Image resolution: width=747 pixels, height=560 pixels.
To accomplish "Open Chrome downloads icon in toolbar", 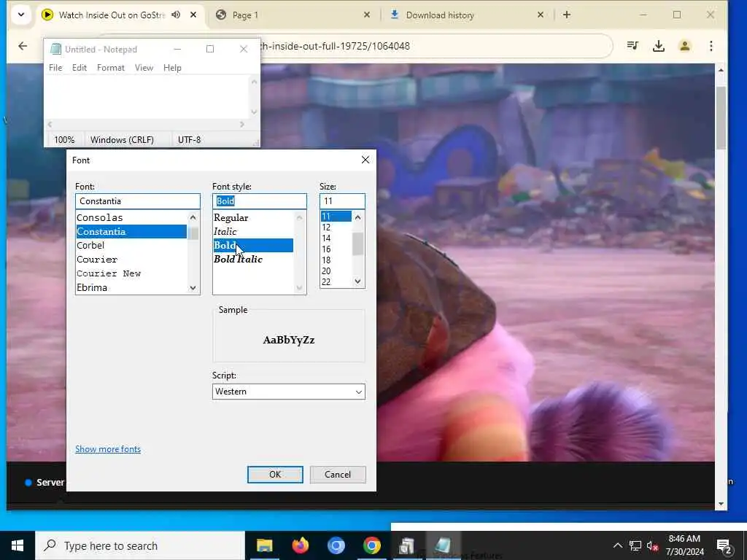I will 659,46.
